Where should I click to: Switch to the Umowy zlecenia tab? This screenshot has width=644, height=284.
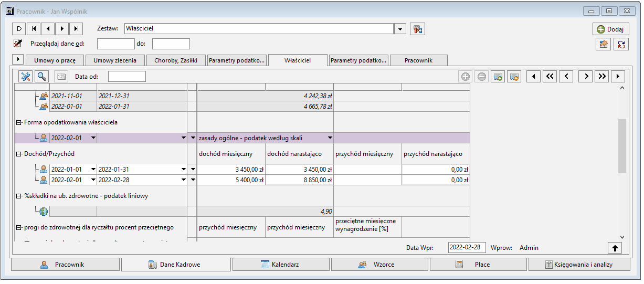[x=115, y=60]
